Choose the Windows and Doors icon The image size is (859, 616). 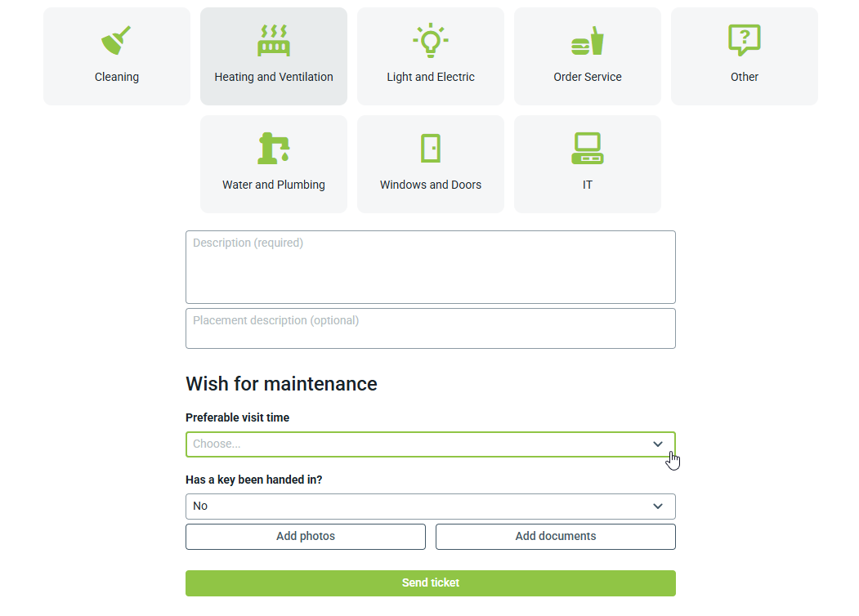coord(430,148)
